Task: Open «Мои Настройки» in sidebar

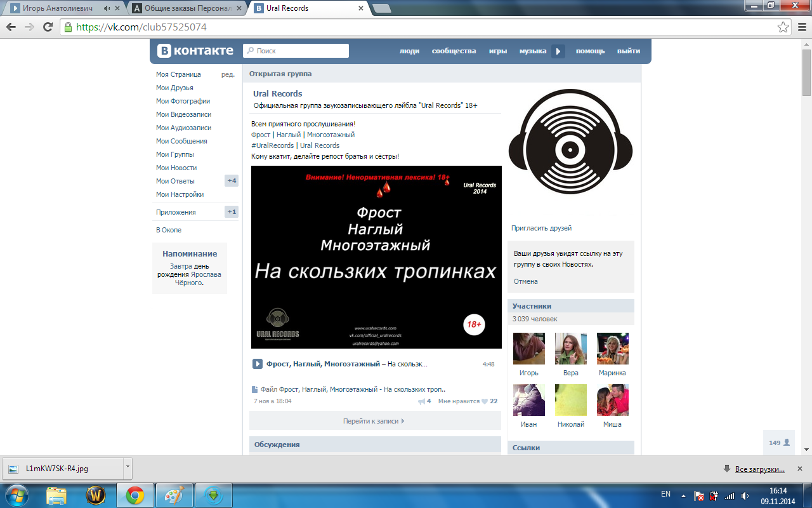Action: [x=180, y=194]
